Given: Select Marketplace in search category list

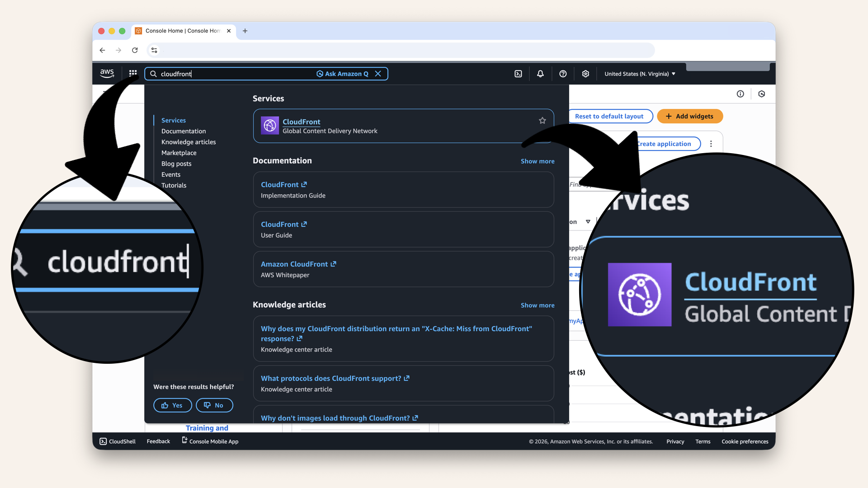Looking at the screenshot, I should tap(179, 153).
